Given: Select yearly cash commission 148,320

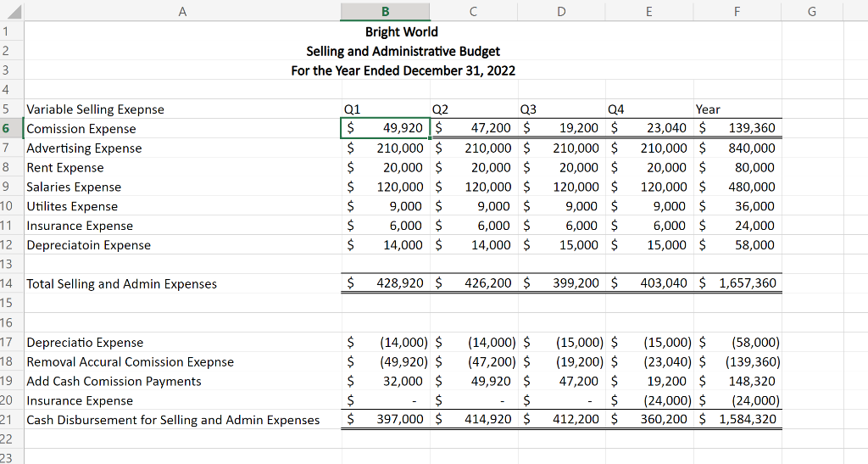Looking at the screenshot, I should [x=737, y=381].
